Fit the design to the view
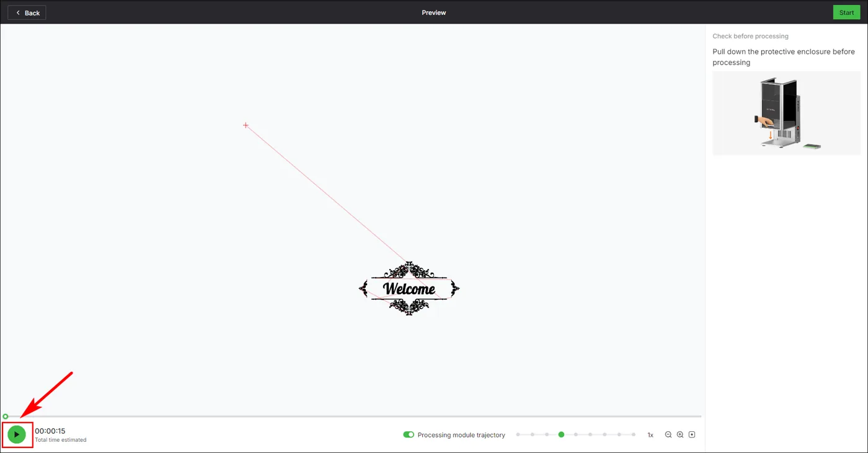 (x=692, y=434)
